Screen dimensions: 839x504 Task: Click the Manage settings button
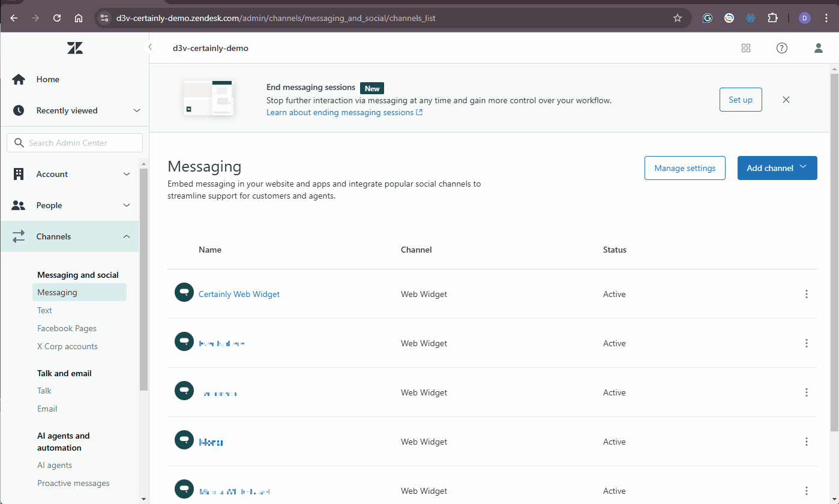[x=685, y=168]
